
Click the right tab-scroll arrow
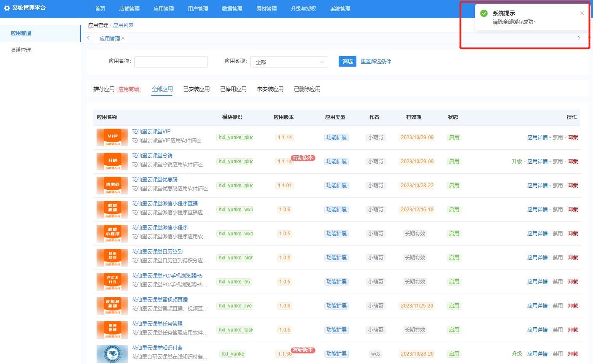tap(579, 38)
